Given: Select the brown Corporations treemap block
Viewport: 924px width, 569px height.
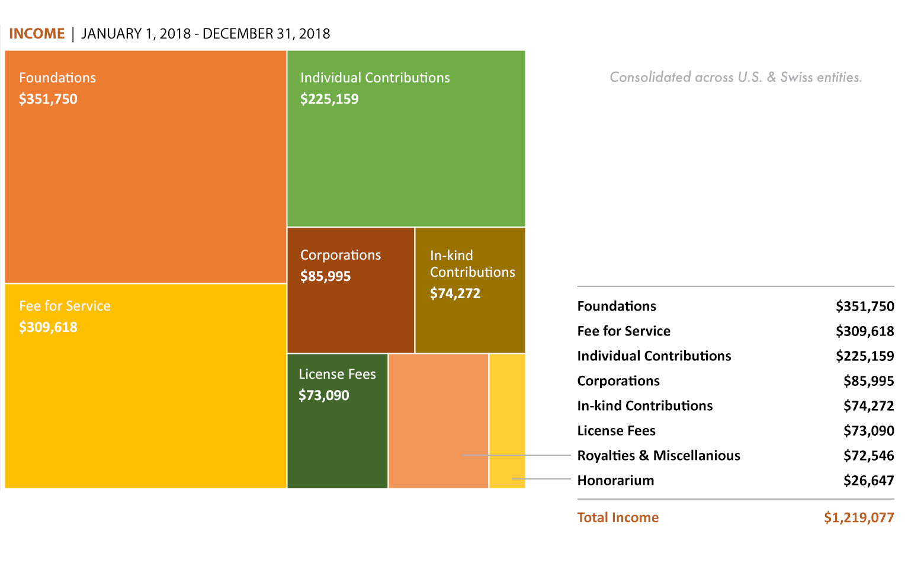Looking at the screenshot, I should (351, 290).
